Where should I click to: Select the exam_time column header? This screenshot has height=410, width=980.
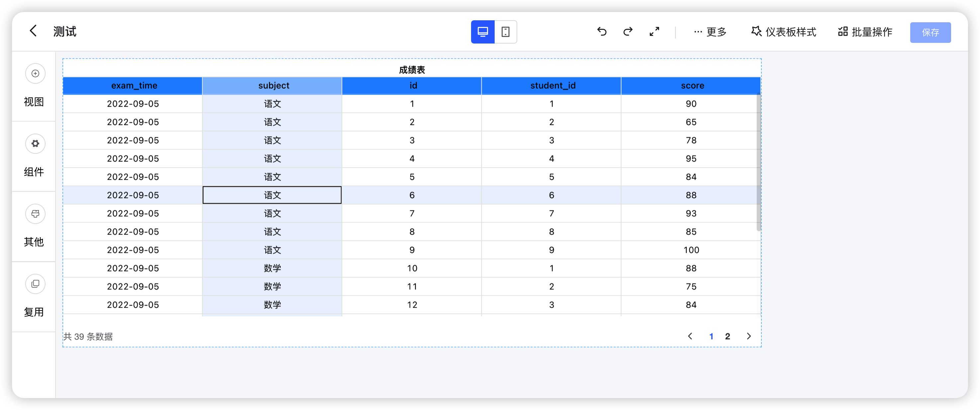pos(133,86)
